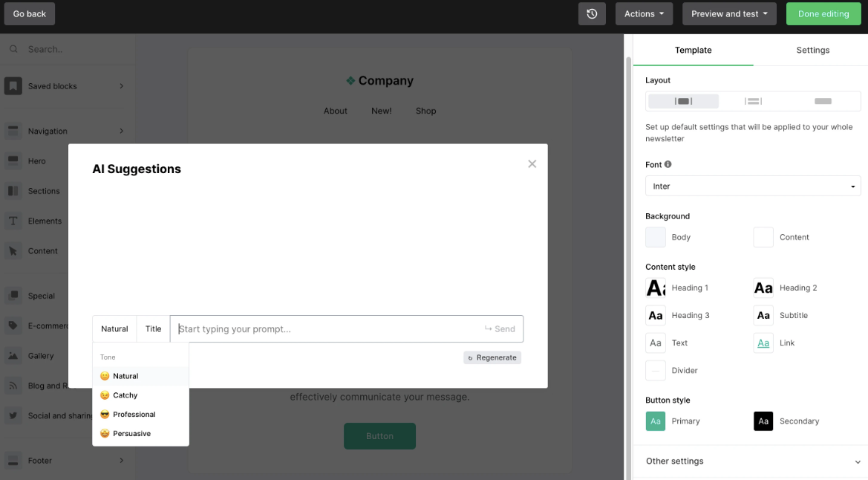Change the Body background color
The height and width of the screenshot is (480, 868).
click(656, 237)
